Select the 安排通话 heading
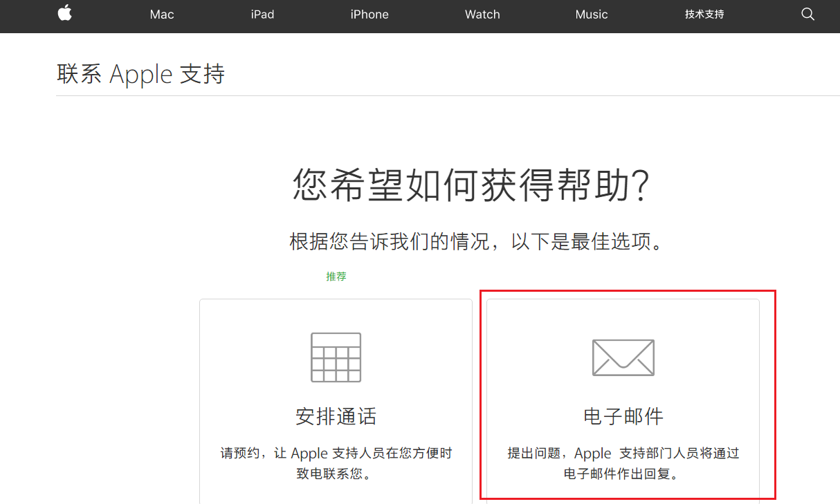 pos(336,416)
